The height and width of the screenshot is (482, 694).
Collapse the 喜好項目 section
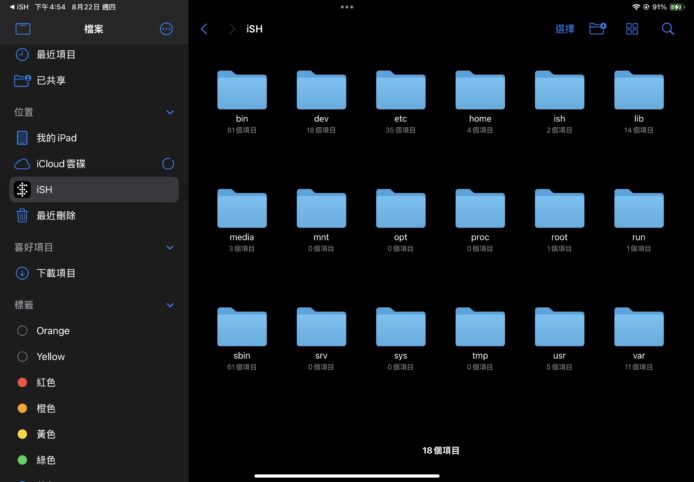(x=169, y=247)
